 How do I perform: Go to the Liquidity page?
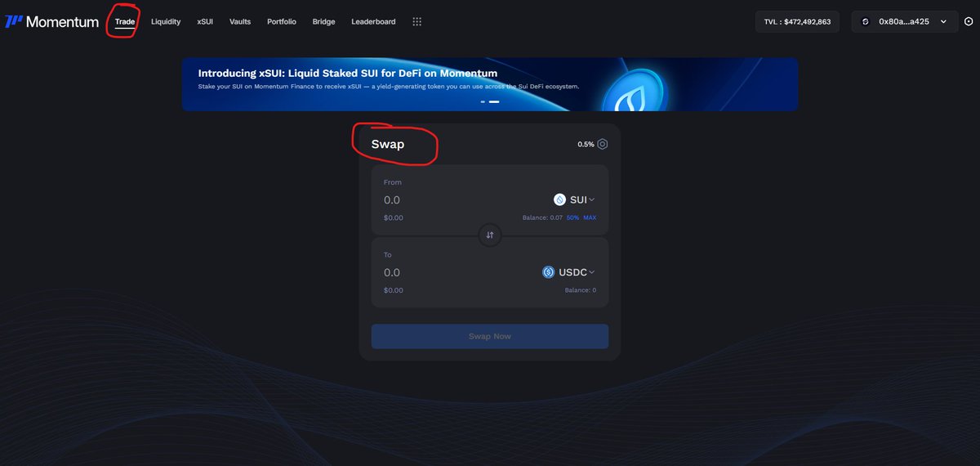pyautogui.click(x=166, y=22)
